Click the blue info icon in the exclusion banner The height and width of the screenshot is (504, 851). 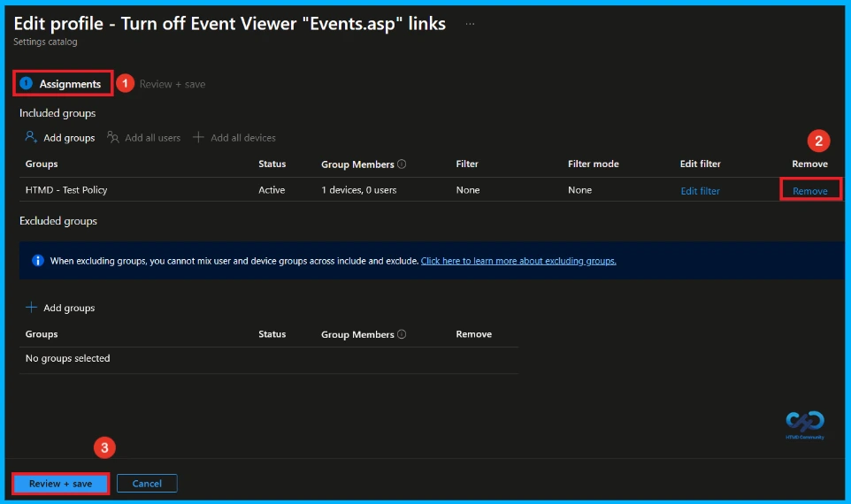[37, 261]
